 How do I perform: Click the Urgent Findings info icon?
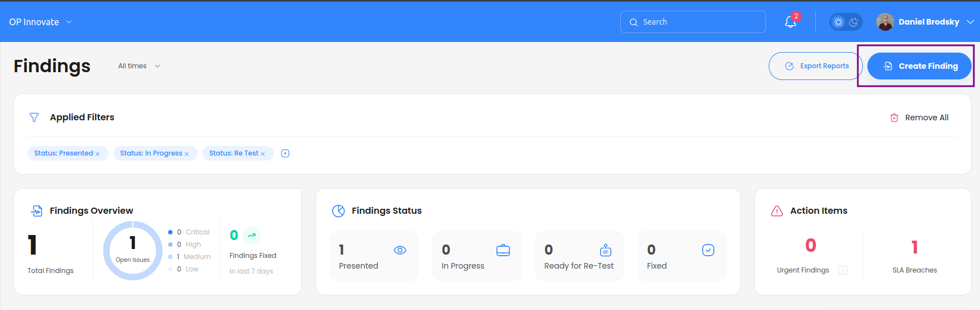click(x=843, y=270)
